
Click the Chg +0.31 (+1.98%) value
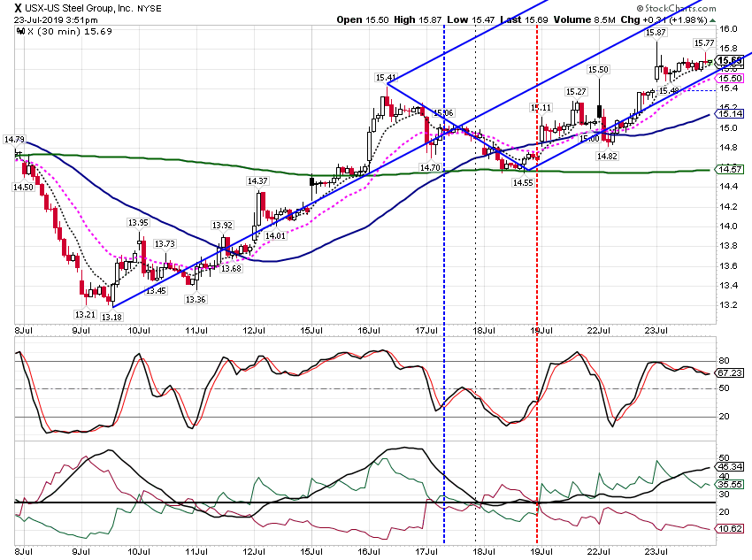coord(664,19)
